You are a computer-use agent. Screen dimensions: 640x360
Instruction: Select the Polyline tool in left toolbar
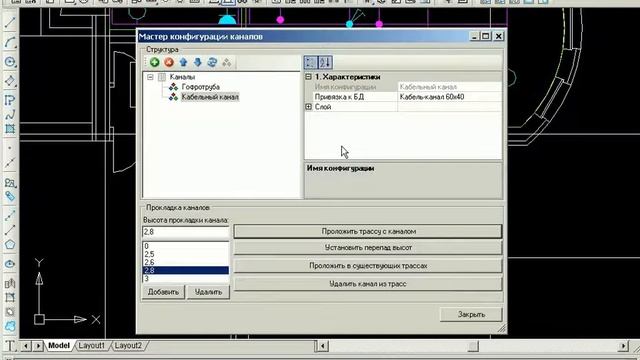(10, 100)
